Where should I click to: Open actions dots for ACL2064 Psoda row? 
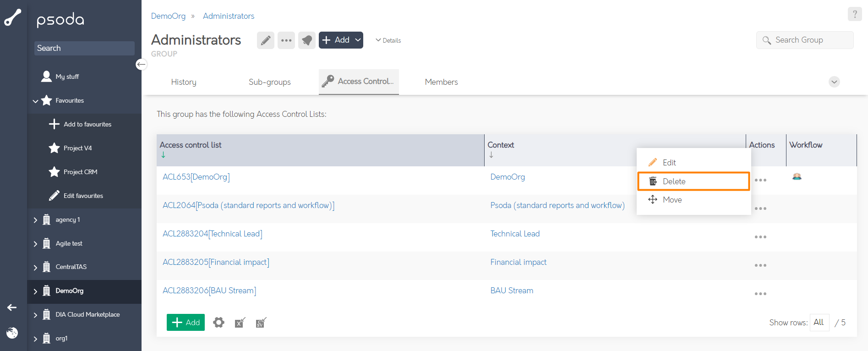click(760, 208)
